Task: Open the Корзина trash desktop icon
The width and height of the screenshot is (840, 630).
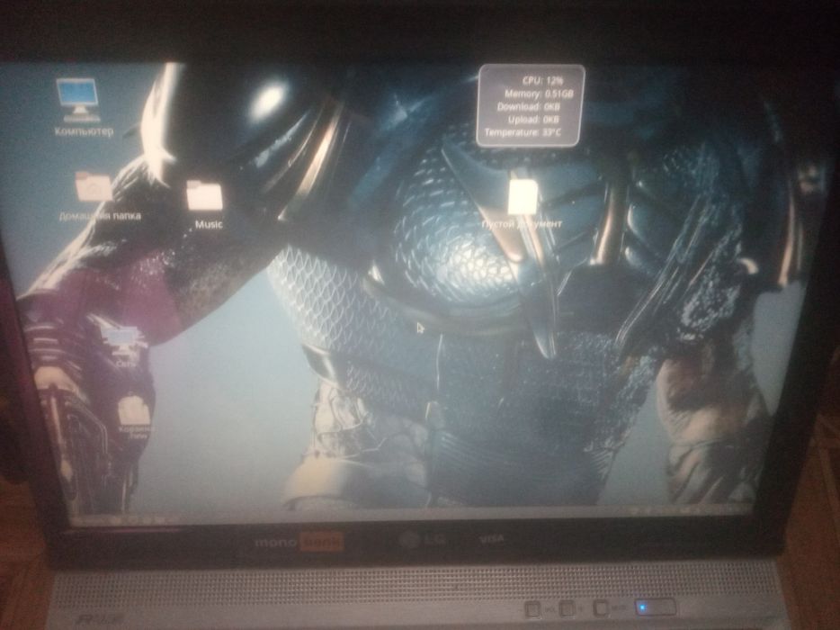Action: coord(135,410)
